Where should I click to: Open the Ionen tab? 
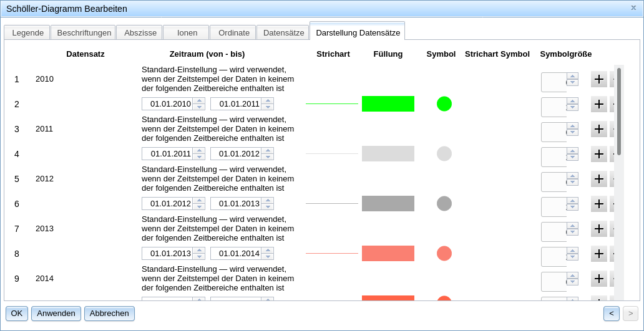[x=187, y=32]
